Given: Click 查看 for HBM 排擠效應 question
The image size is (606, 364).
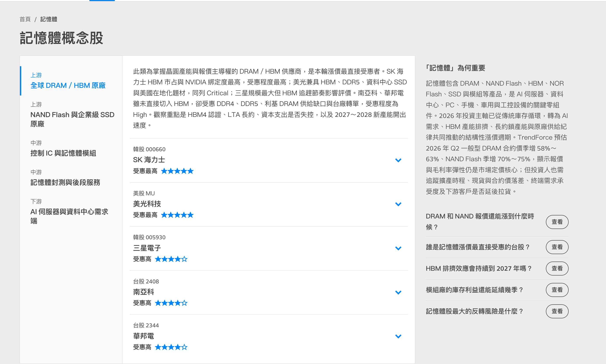Looking at the screenshot, I should pos(557,268).
